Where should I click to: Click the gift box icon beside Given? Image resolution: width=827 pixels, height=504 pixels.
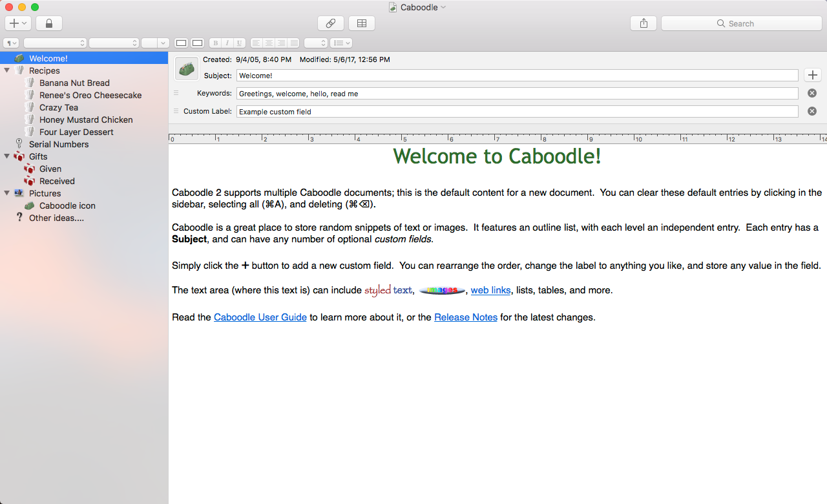click(30, 169)
